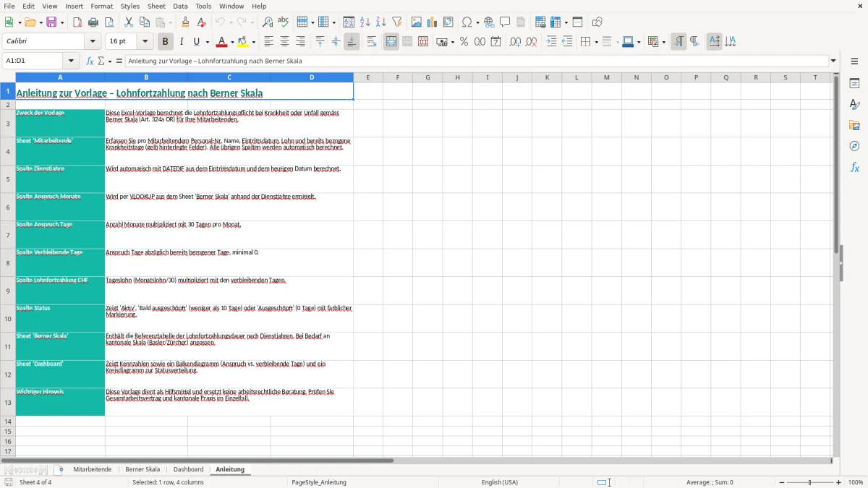868x488 pixels.
Task: Click the Sort Descending icon
Action: (x=380, y=22)
